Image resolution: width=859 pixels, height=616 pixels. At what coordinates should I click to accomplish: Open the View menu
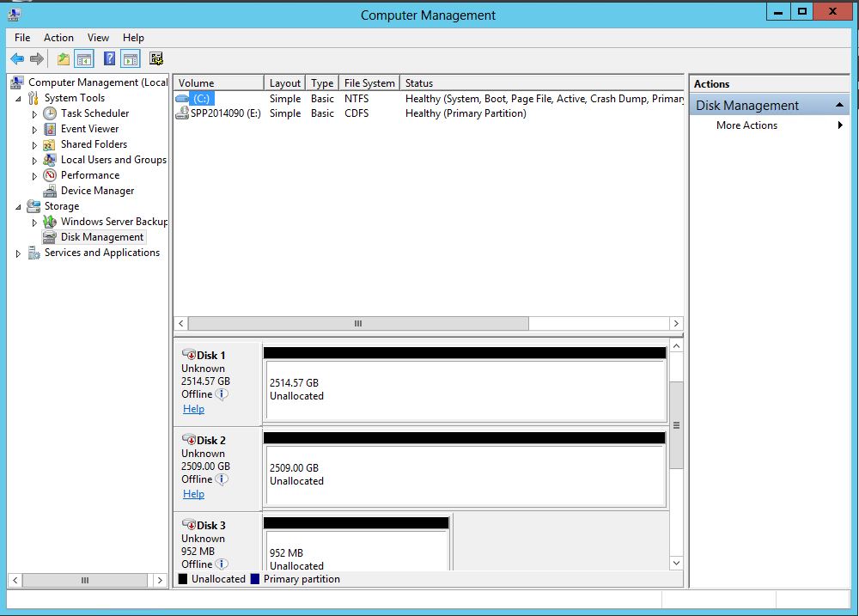pos(98,38)
